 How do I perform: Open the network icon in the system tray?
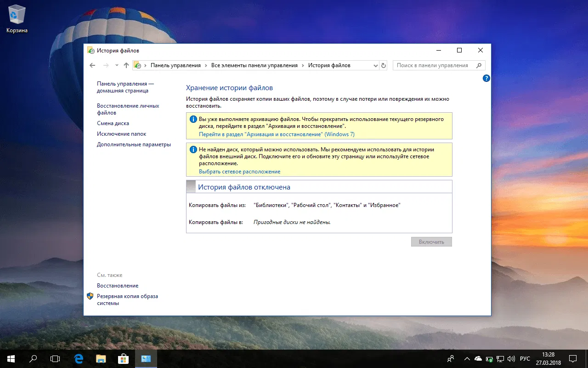coord(500,359)
